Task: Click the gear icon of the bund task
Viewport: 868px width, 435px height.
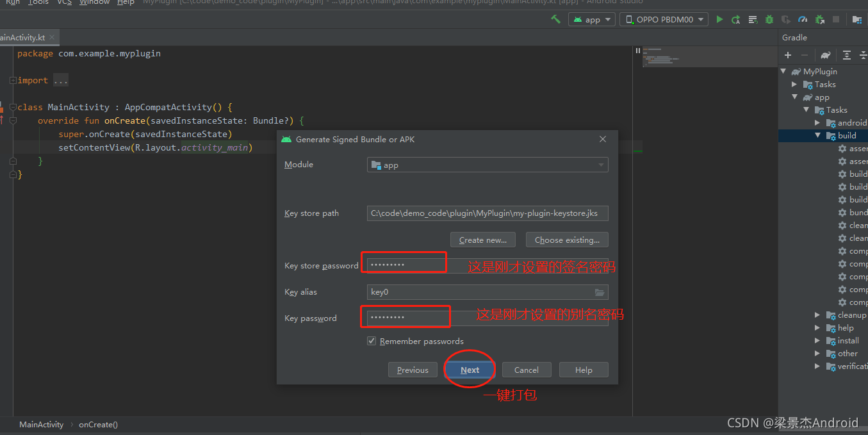Action: point(842,213)
